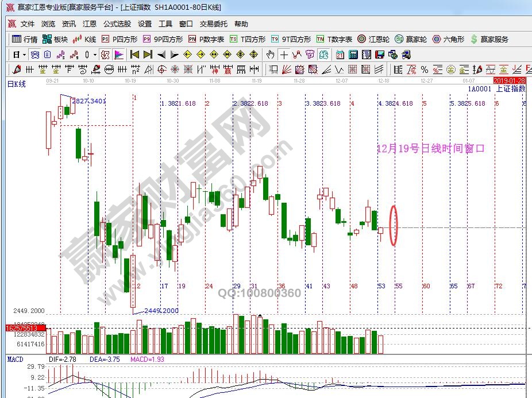This screenshot has width=532, height=398.
Task: Click the 行情 toolbar button
Action: (x=25, y=40)
